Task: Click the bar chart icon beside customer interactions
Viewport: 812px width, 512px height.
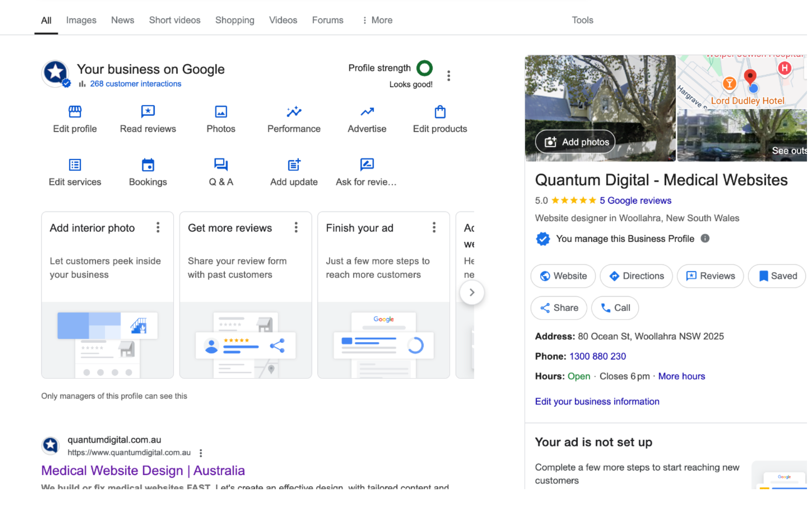Action: click(x=82, y=84)
